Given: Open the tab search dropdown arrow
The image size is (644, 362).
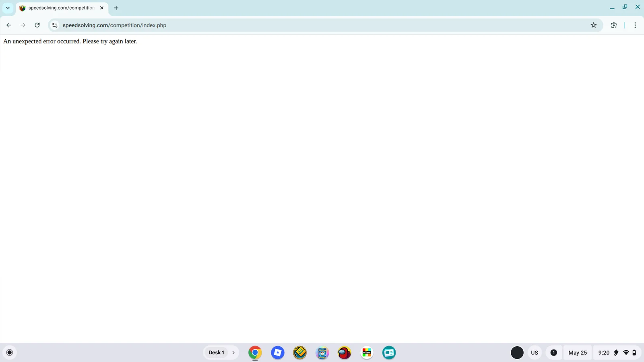Looking at the screenshot, I should point(8,8).
